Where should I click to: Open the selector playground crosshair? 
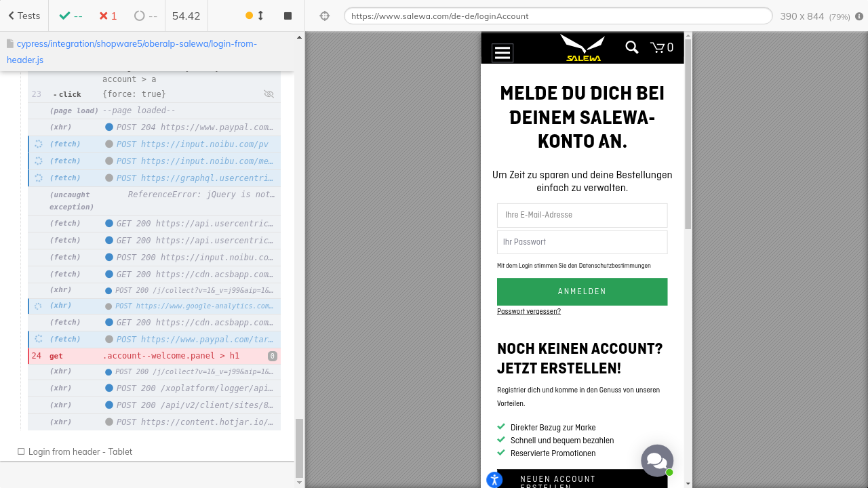(325, 16)
